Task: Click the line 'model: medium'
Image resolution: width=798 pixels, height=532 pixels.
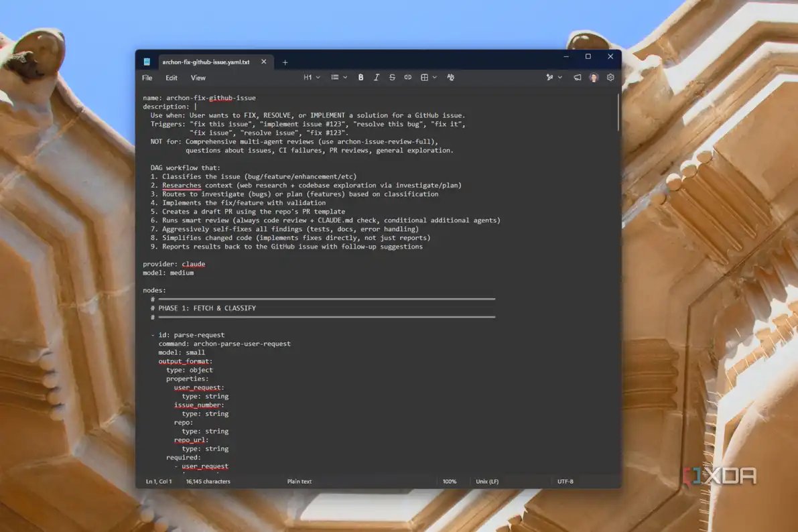Action: [x=168, y=273]
